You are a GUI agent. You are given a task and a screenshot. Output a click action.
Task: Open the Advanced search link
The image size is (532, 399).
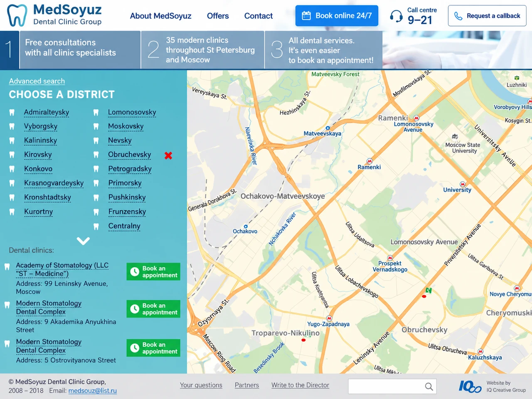(37, 81)
